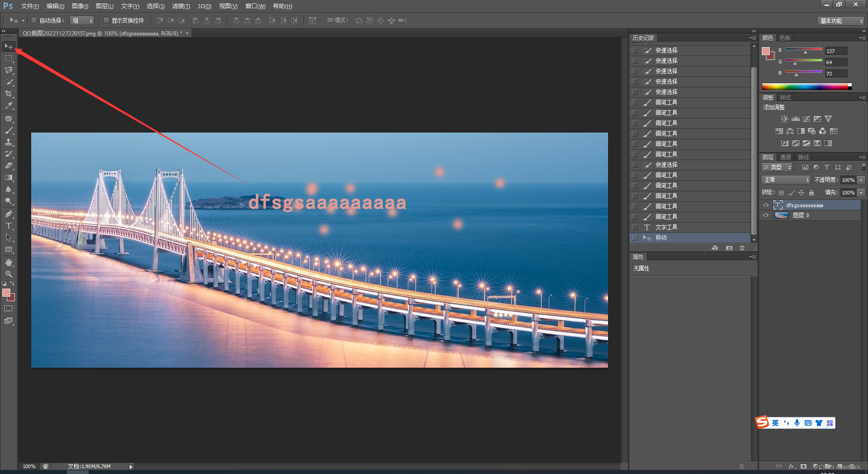
Task: Select the Gradient tool
Action: [x=9, y=177]
